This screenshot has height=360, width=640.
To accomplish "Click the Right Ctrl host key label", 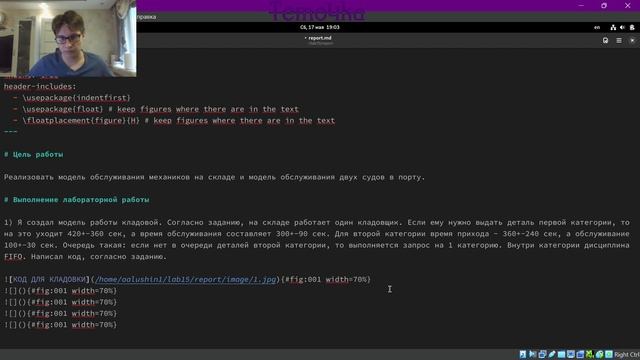I will point(627,354).
